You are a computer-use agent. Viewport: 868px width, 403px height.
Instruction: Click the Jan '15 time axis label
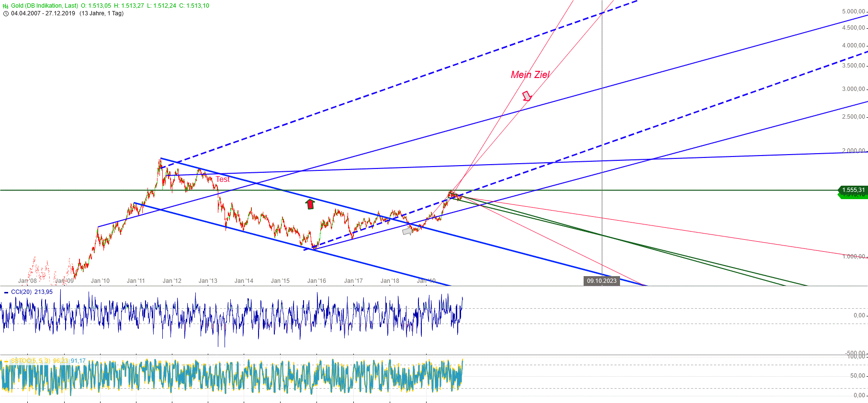click(x=280, y=281)
